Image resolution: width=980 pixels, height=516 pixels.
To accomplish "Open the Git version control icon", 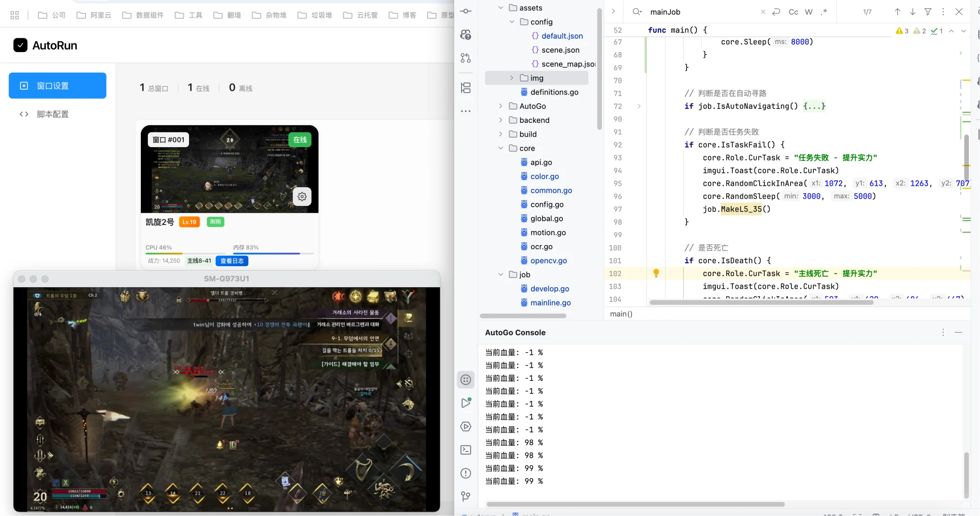I will coord(466,497).
